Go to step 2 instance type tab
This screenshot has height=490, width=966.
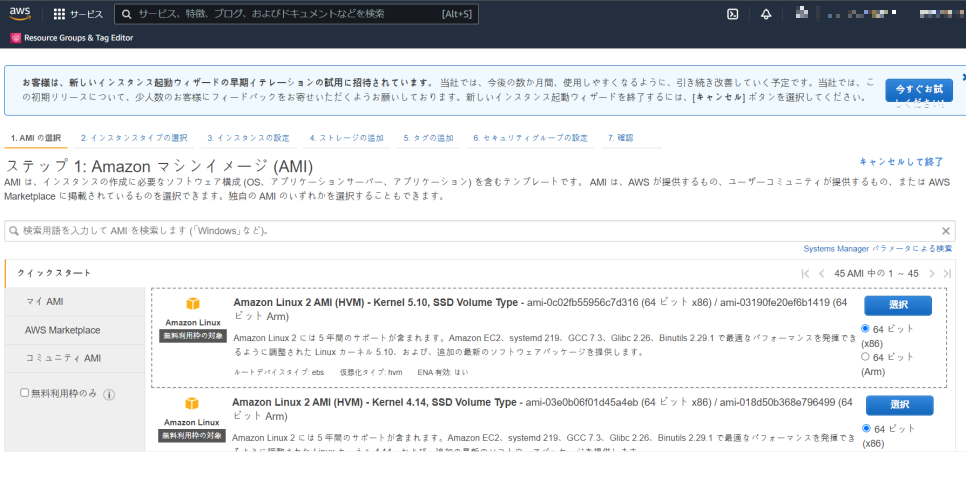[134, 138]
